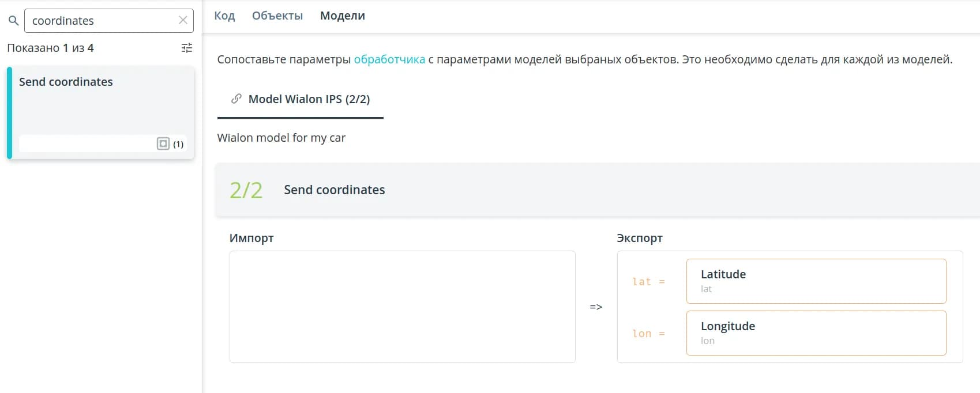980x393 pixels.
Task: Click the lat = export variable label
Action: pos(648,282)
